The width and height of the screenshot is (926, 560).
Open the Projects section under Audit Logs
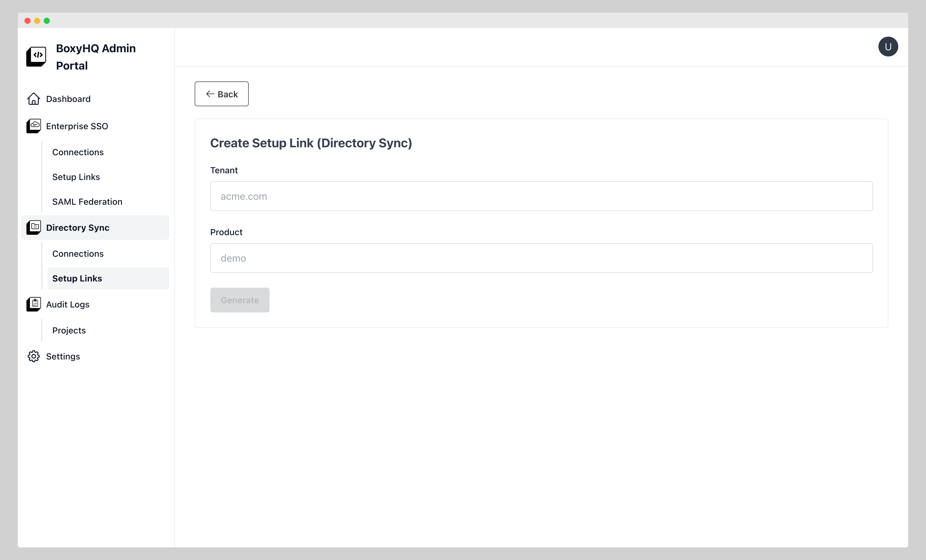[x=69, y=330]
